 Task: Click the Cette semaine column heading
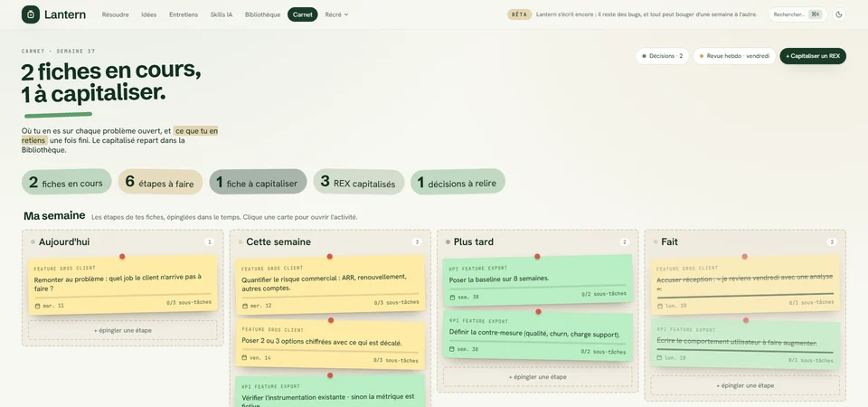(x=278, y=242)
